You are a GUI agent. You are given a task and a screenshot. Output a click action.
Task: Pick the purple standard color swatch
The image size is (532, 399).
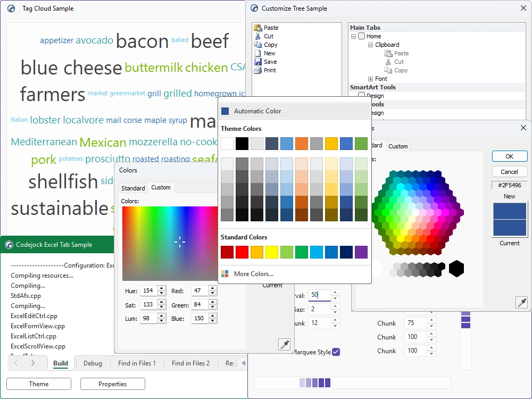[361, 252]
